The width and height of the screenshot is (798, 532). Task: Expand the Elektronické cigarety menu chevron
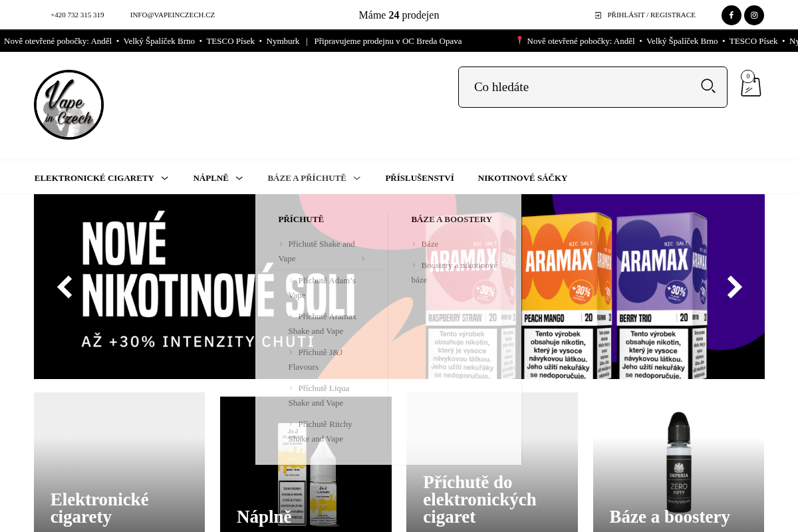(165, 178)
